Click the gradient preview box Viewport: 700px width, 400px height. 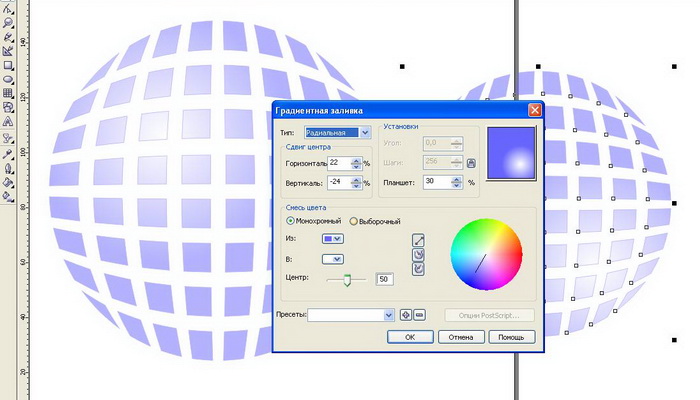pyautogui.click(x=511, y=153)
